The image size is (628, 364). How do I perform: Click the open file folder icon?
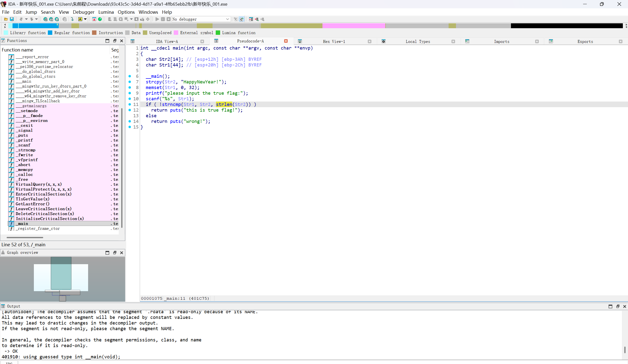(6, 19)
